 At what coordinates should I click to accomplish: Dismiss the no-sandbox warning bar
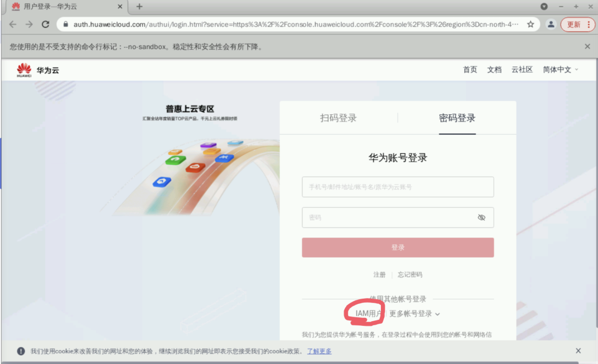(587, 47)
